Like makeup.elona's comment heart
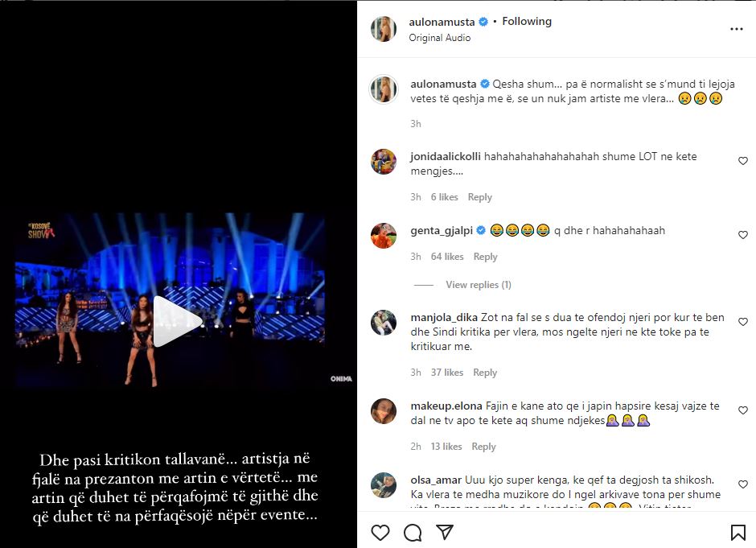This screenshot has height=548, width=756. pos(742,410)
